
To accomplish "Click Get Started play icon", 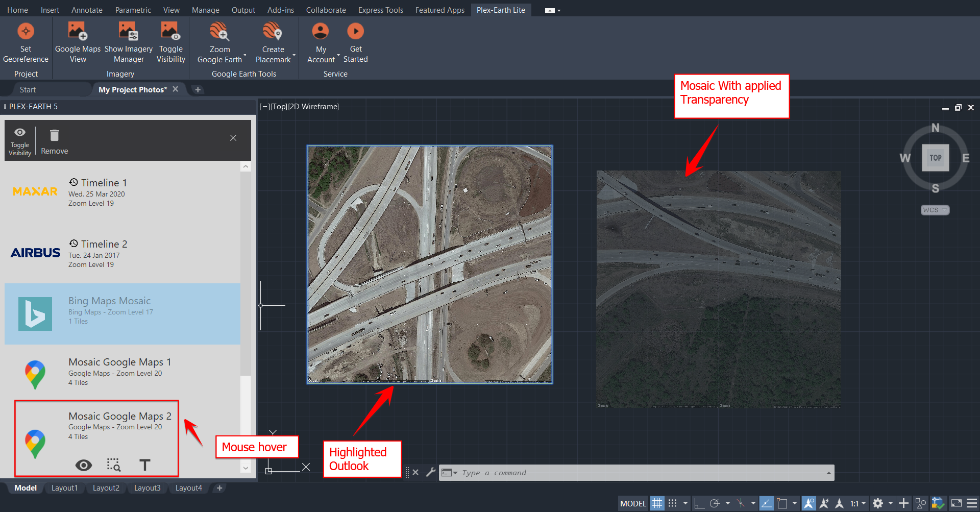I will (x=355, y=32).
